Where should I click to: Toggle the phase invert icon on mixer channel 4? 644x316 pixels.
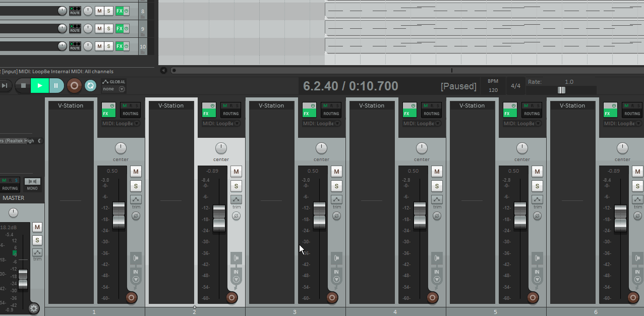click(437, 216)
